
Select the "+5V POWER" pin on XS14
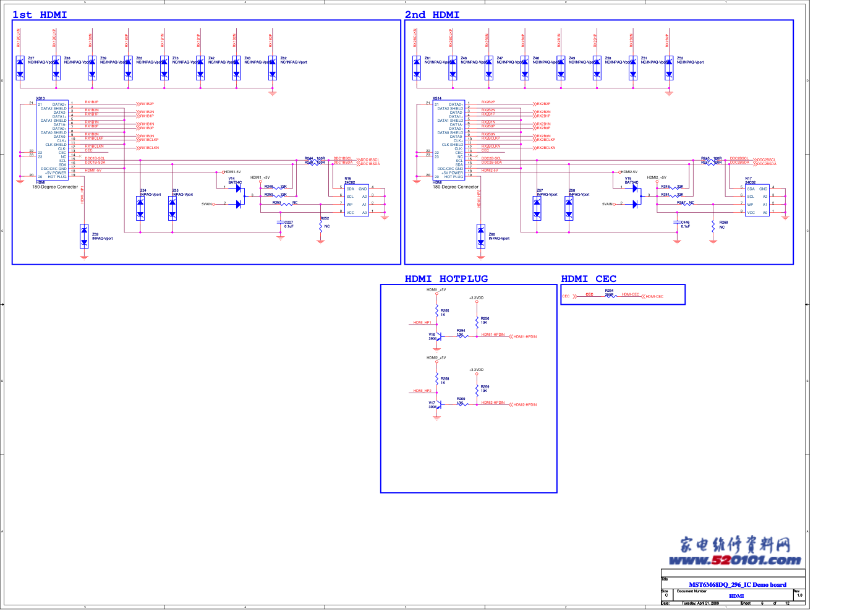(x=453, y=173)
